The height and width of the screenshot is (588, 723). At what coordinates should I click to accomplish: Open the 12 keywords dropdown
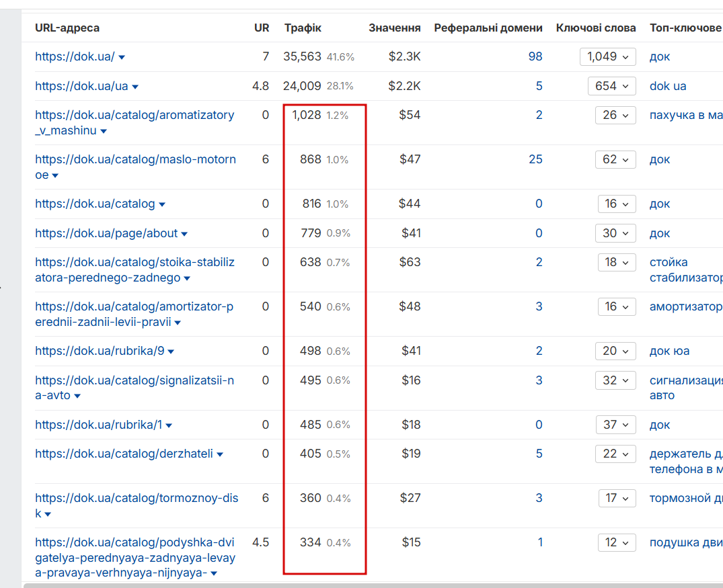tap(617, 542)
